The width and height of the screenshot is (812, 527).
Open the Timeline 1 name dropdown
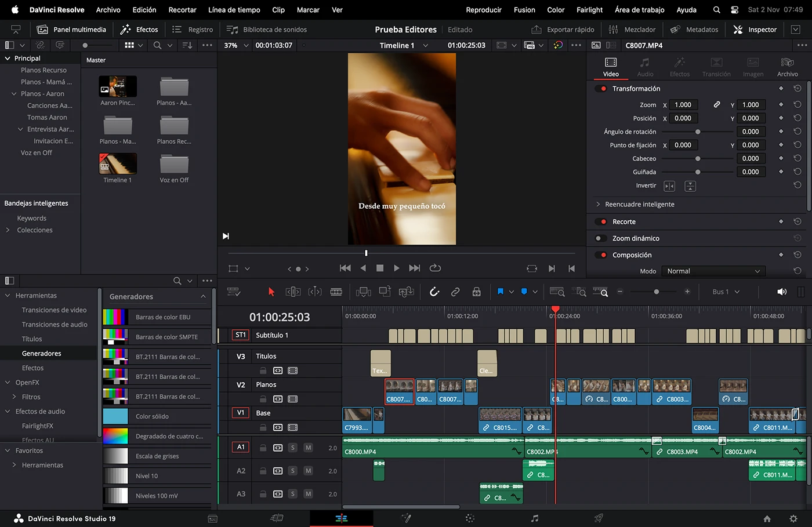pos(426,45)
